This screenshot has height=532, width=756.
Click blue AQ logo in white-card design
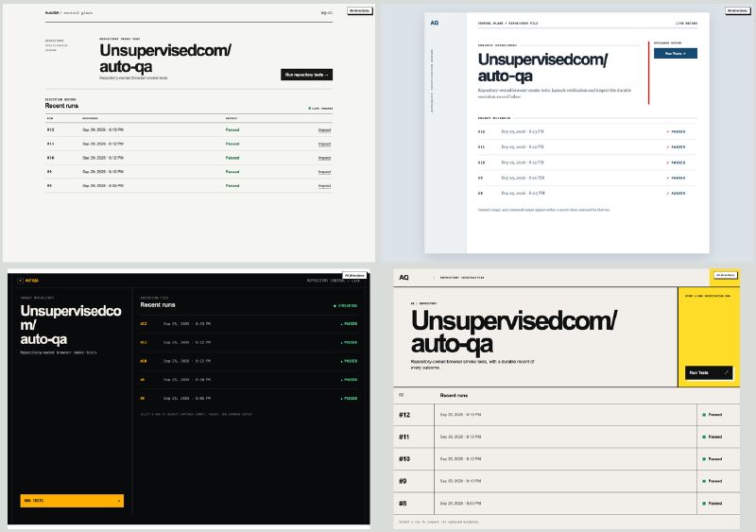point(435,23)
